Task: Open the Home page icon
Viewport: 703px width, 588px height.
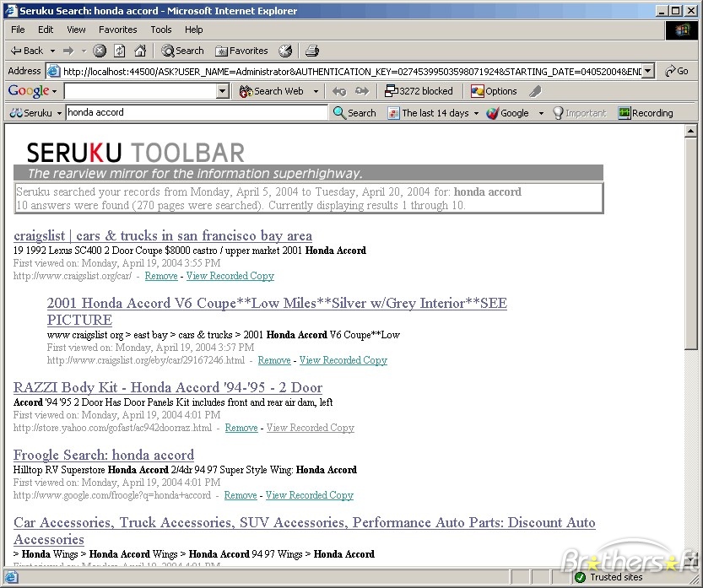Action: click(x=140, y=51)
